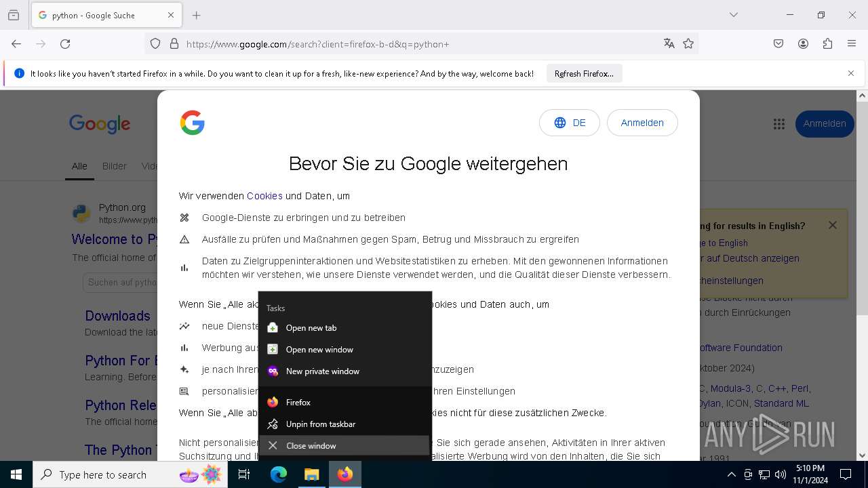Screen dimensions: 868x488
Task: Open C++ link in side panel
Action: pyautogui.click(x=777, y=388)
